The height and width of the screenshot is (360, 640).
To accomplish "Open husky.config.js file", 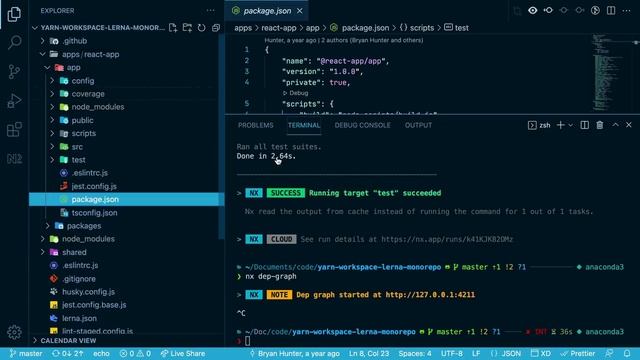I will (88, 292).
